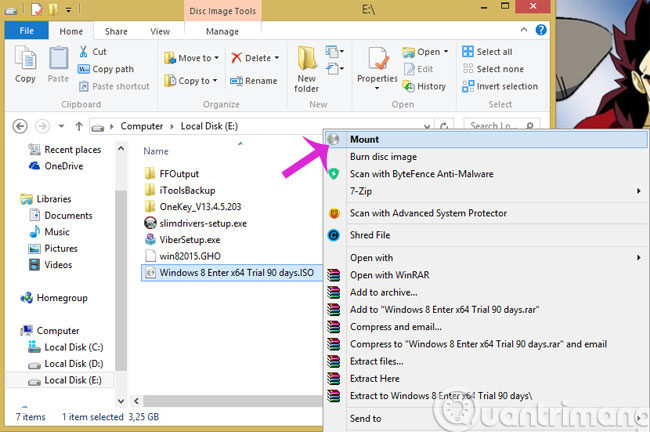This screenshot has width=650, height=432.
Task: Click the red Delete X icon
Action: coord(236,58)
